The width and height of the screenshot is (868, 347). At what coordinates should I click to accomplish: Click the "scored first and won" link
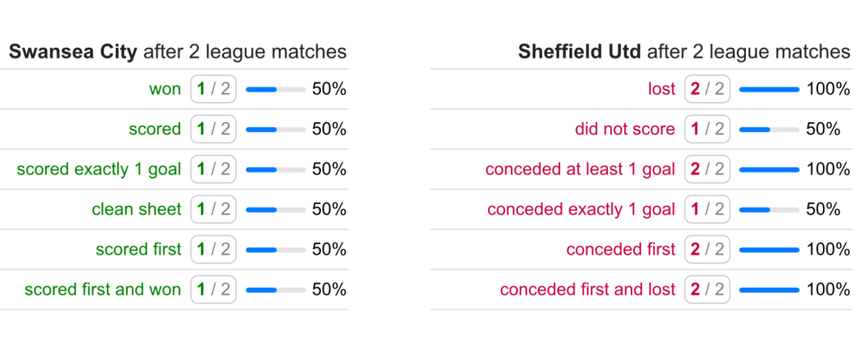pyautogui.click(x=103, y=289)
